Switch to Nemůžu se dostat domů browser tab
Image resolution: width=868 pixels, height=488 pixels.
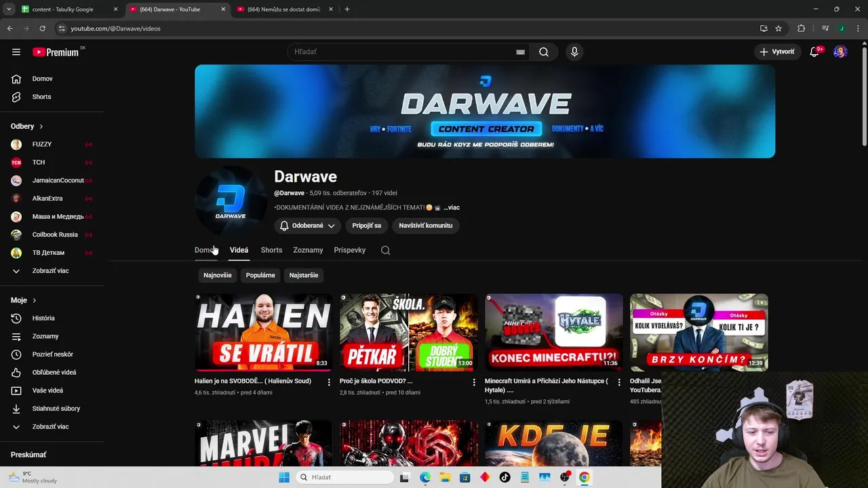click(284, 9)
